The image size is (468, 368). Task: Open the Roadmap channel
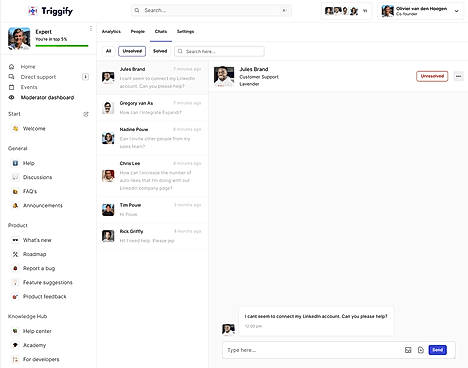(34, 254)
